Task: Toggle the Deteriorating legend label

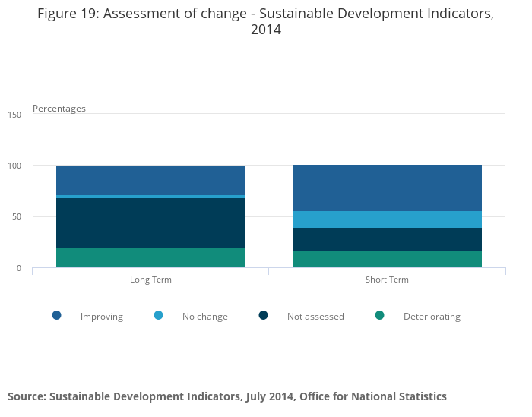Action: click(432, 317)
